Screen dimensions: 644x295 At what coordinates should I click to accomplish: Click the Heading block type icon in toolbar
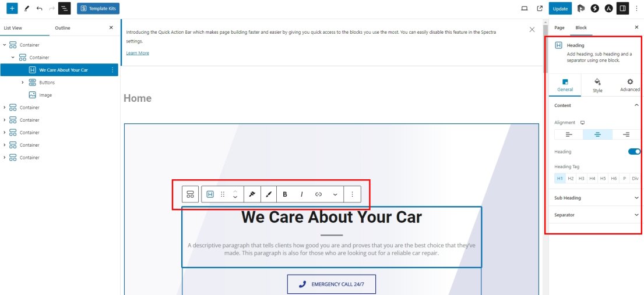tap(210, 194)
